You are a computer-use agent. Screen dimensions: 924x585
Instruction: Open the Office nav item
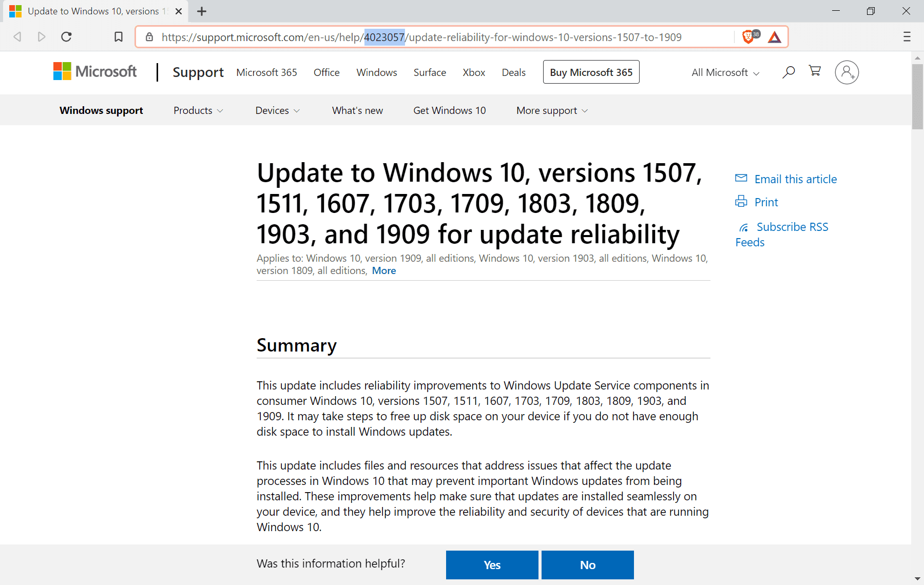pyautogui.click(x=326, y=72)
